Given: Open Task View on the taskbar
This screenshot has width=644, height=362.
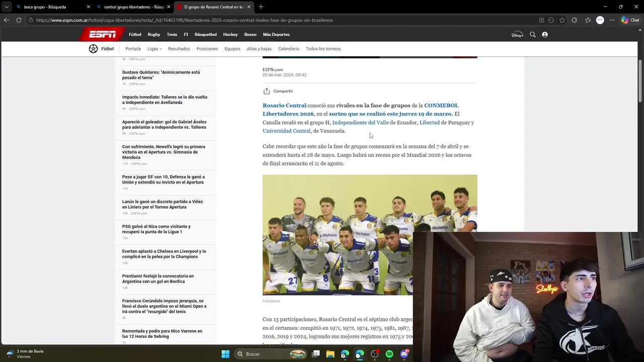Looking at the screenshot, I should click(x=316, y=354).
